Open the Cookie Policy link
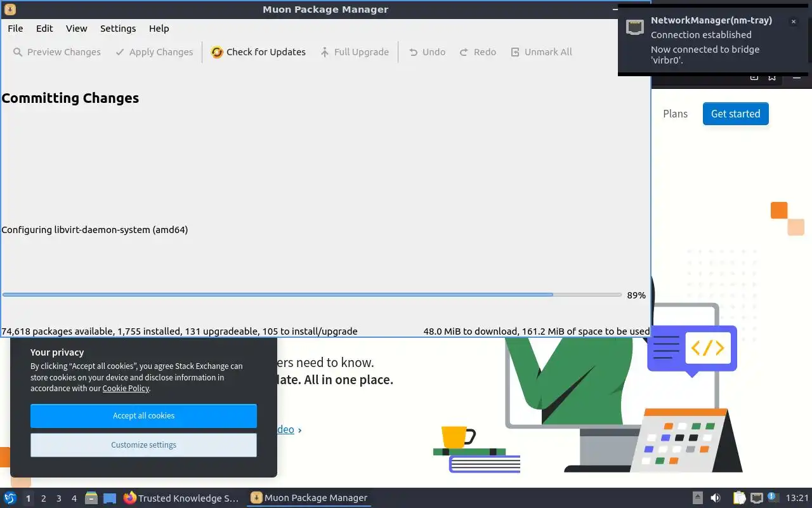The width and height of the screenshot is (812, 508). point(126,389)
